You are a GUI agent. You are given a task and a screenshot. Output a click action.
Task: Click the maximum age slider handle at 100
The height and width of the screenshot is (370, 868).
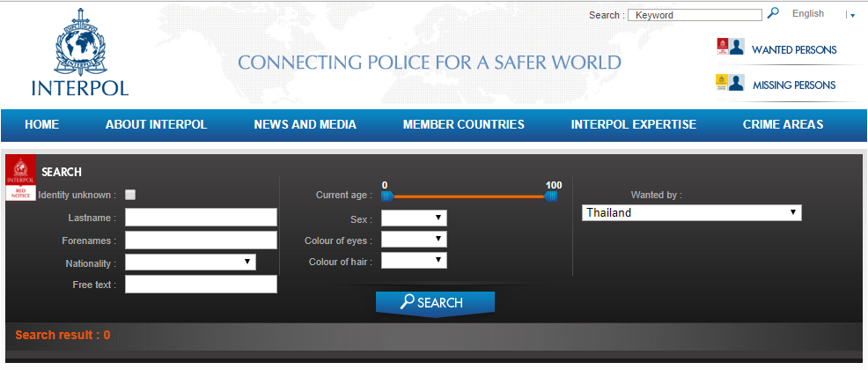[x=551, y=196]
